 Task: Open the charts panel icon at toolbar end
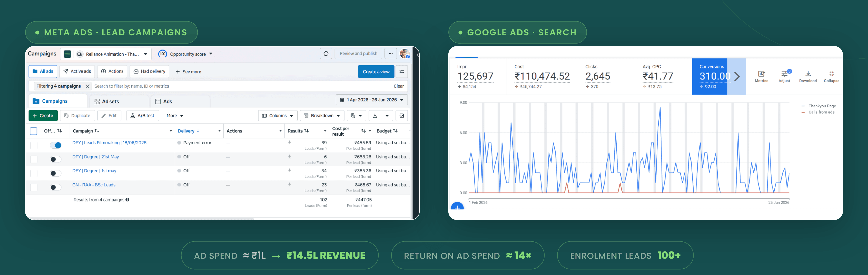tap(402, 115)
